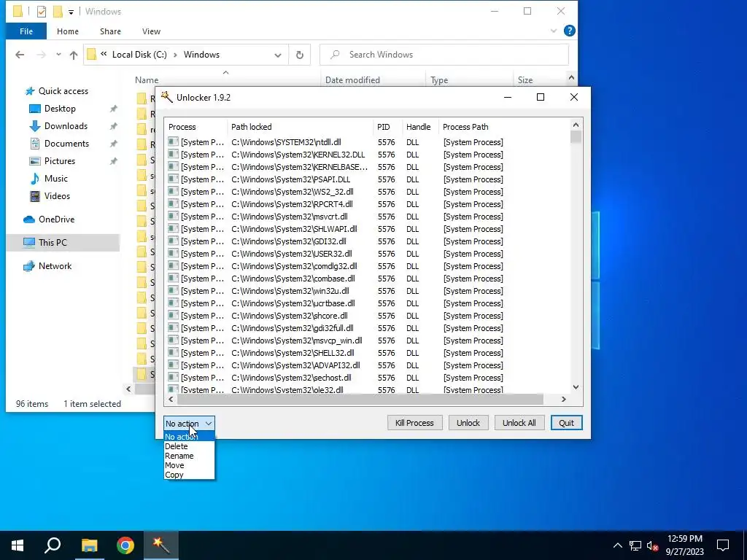Open Downloads in the Explorer sidebar

[66, 126]
